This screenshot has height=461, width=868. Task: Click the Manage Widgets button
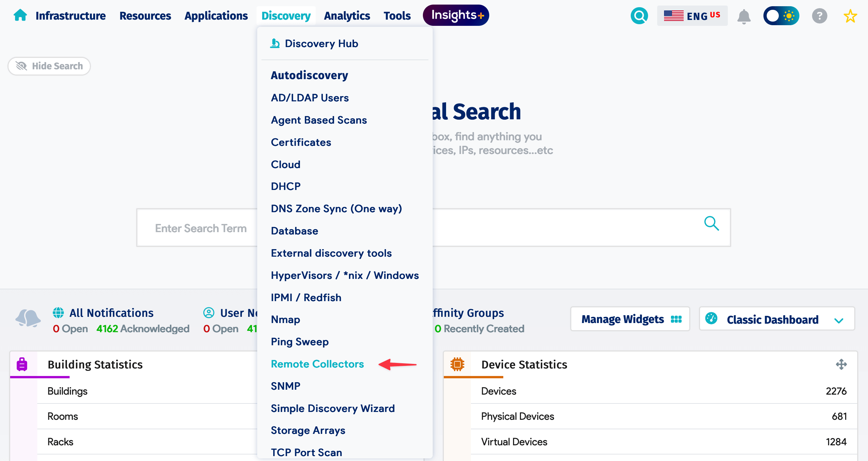pos(629,319)
